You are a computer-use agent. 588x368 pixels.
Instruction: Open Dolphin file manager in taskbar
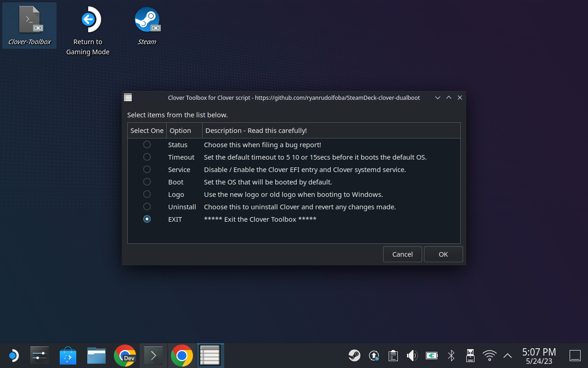click(96, 355)
